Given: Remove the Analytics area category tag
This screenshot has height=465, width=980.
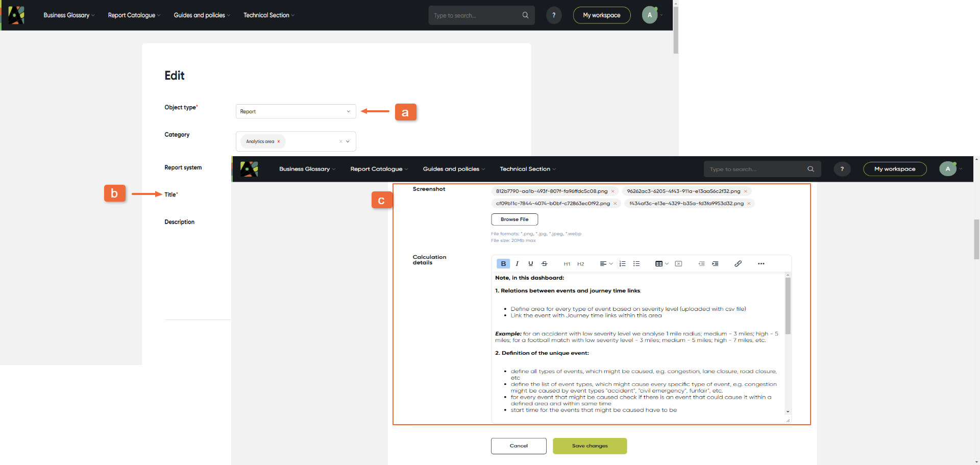Looking at the screenshot, I should tap(279, 141).
